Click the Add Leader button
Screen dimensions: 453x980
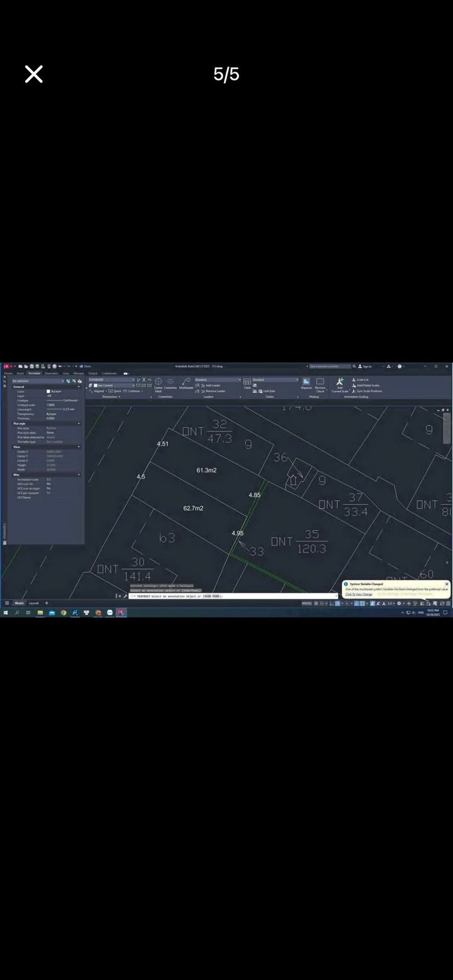click(211, 385)
